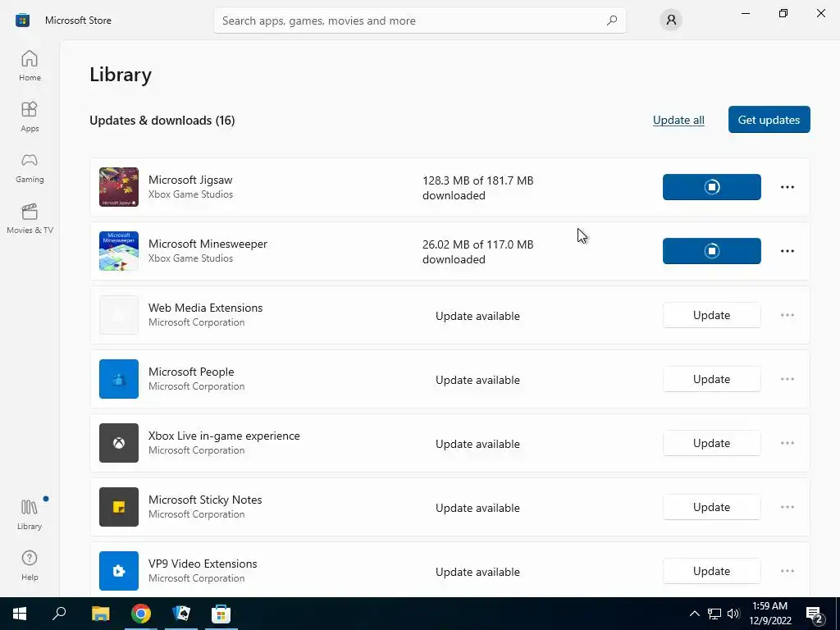The width and height of the screenshot is (840, 630).
Task: Click Xbox Live in-game experience icon
Action: pyautogui.click(x=119, y=443)
